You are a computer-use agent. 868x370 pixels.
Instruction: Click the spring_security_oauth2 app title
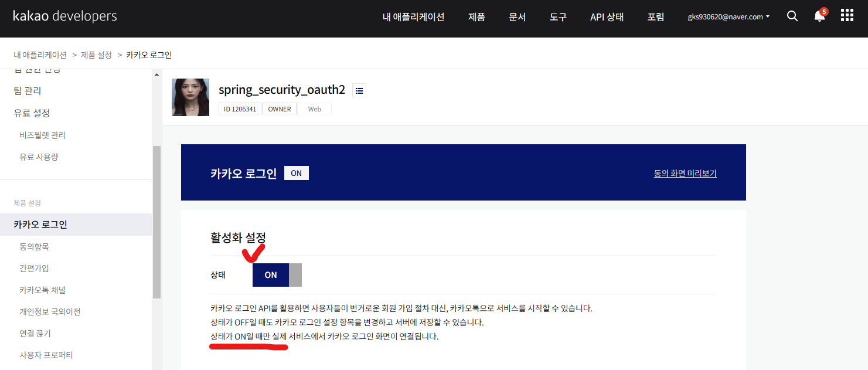[282, 90]
